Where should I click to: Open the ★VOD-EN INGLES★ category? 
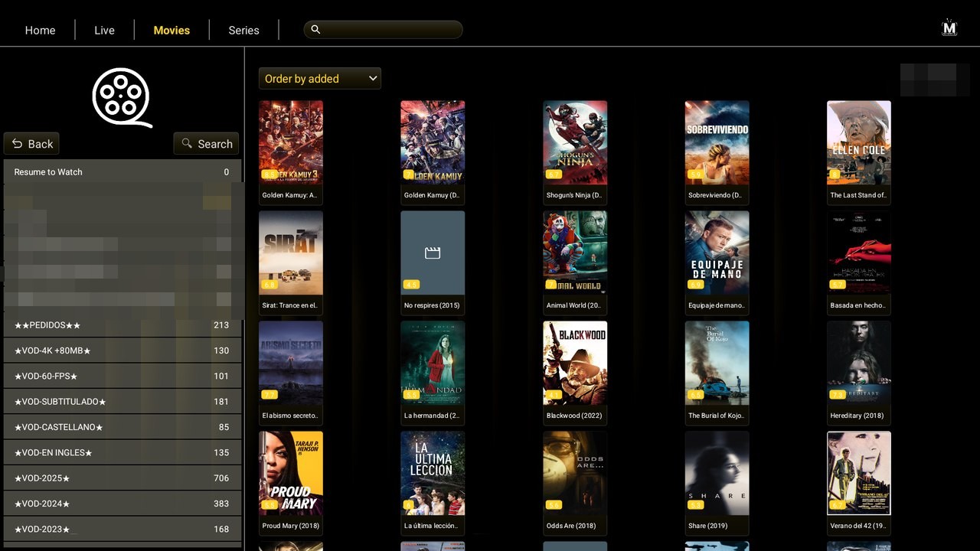tap(122, 452)
